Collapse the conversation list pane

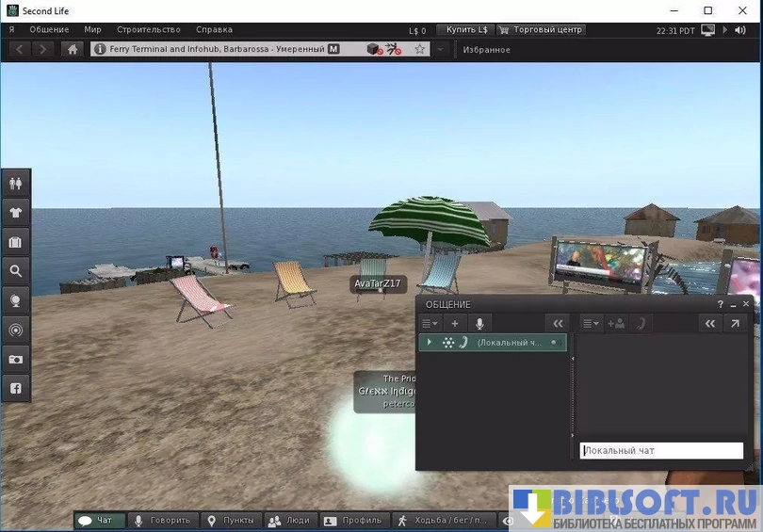[x=558, y=323]
